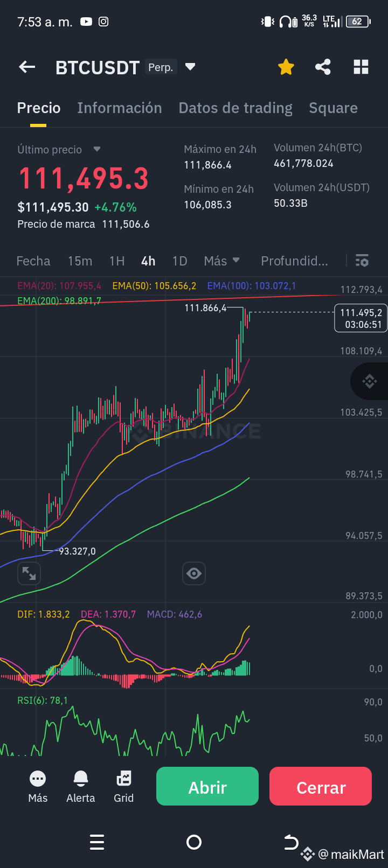Tap the 93.327,0 low marker on chart
The height and width of the screenshot is (868, 388).
point(77,551)
